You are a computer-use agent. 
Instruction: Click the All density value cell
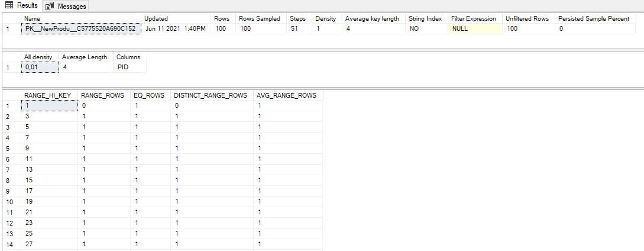point(39,67)
